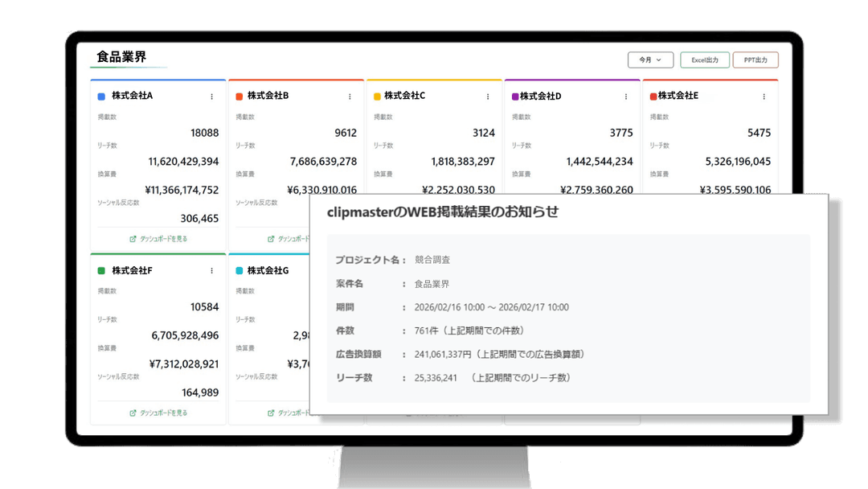Open the options menu for 株式会社F card

pos(212,271)
